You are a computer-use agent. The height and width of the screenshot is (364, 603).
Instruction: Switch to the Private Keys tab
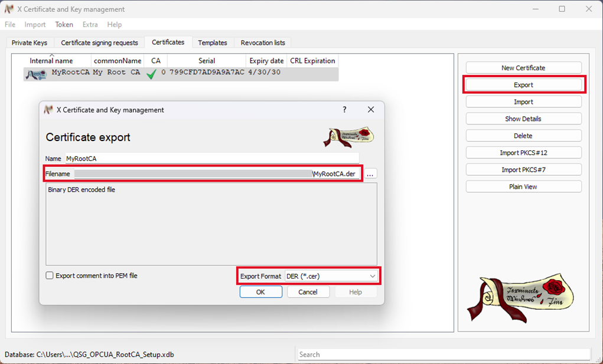(x=30, y=42)
